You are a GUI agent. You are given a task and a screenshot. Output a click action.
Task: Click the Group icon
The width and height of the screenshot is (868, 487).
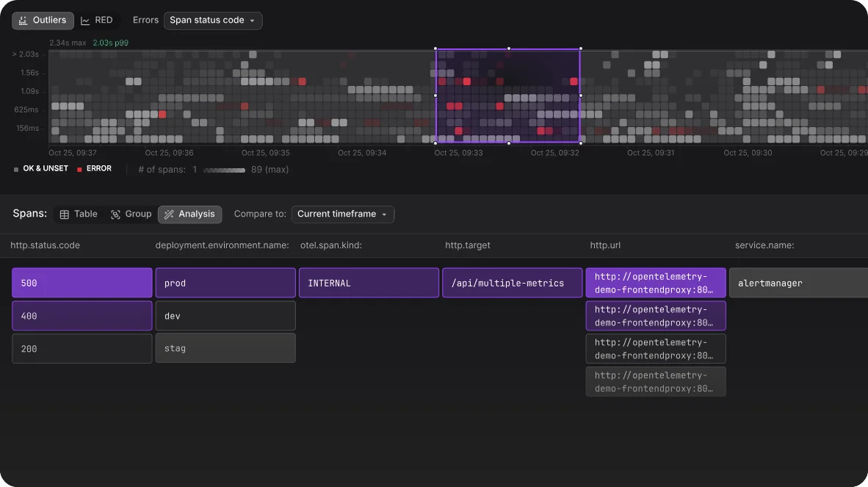(115, 214)
